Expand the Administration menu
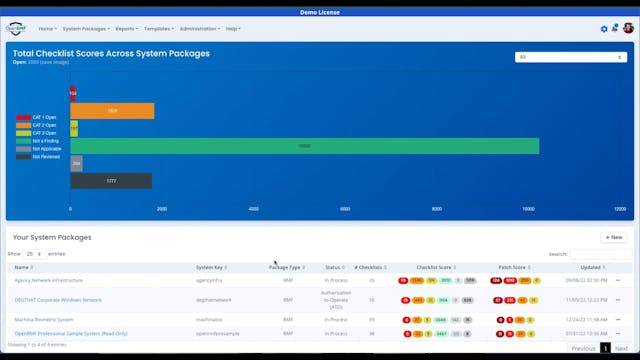 point(200,29)
